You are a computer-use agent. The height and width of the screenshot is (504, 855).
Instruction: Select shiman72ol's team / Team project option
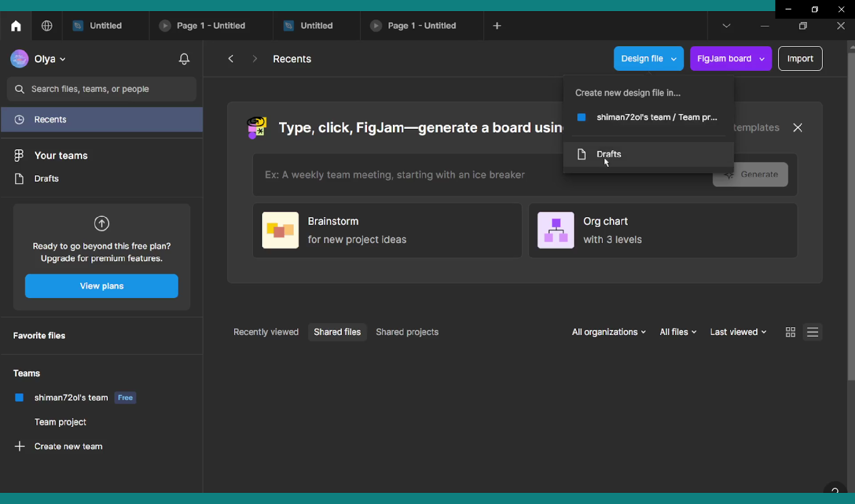click(x=648, y=118)
